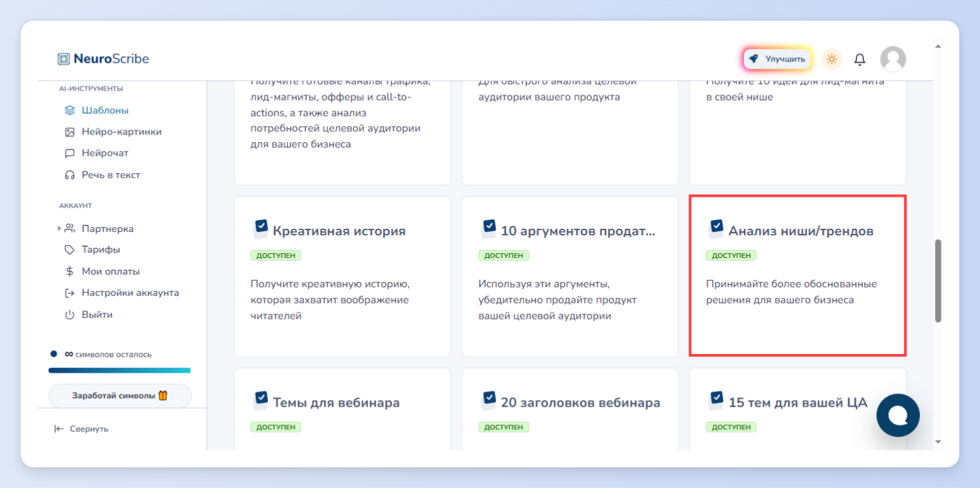The image size is (980, 488).
Task: Click the Выйти power icon
Action: (x=69, y=315)
